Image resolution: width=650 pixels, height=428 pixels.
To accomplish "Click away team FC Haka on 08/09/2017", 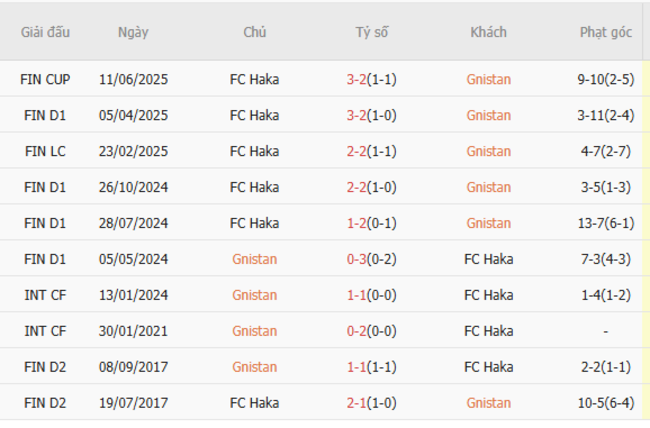I will pos(488,367).
